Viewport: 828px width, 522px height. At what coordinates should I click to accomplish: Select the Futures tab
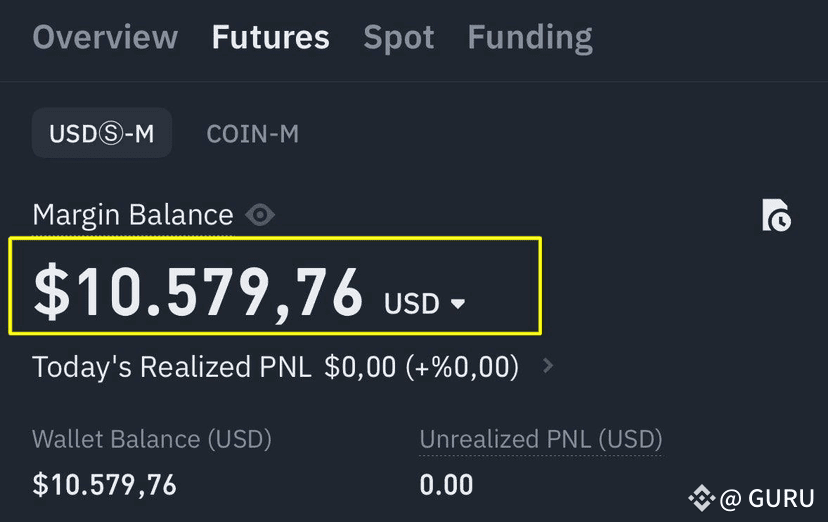(270, 37)
